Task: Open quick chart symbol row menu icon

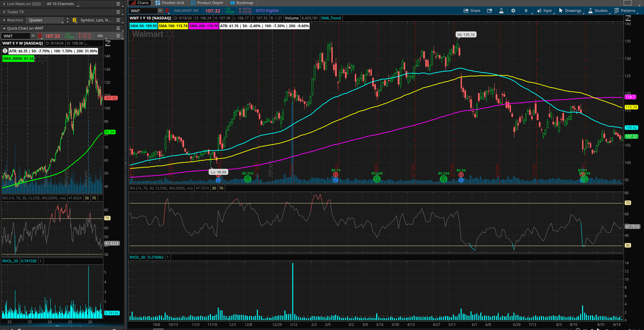Action: (x=118, y=36)
